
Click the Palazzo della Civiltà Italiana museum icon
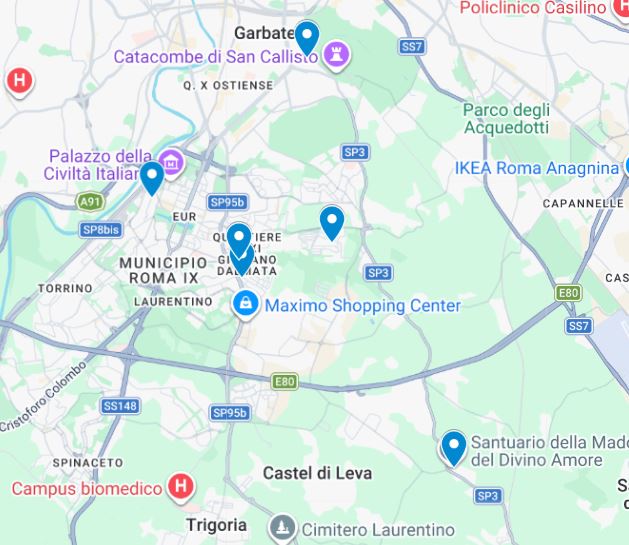point(172,162)
